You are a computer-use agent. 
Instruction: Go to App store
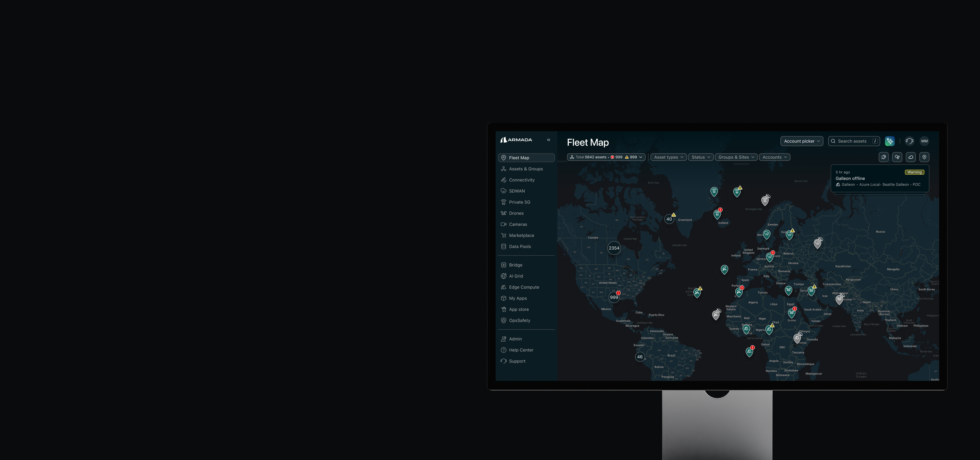point(526,309)
